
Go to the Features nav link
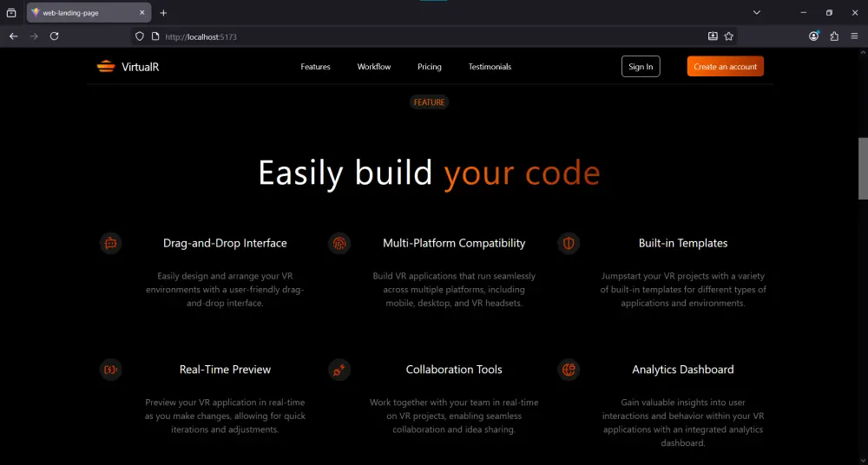(x=316, y=67)
